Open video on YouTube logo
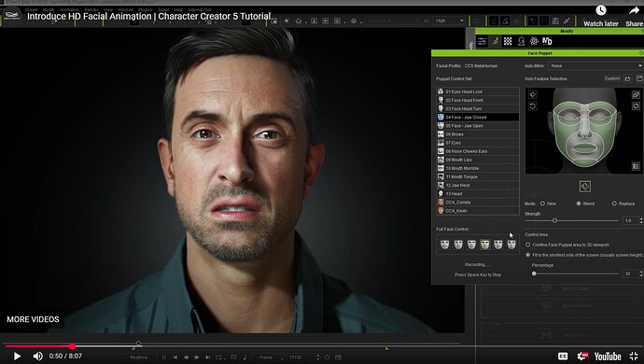This screenshot has width=644, height=364. (608, 357)
